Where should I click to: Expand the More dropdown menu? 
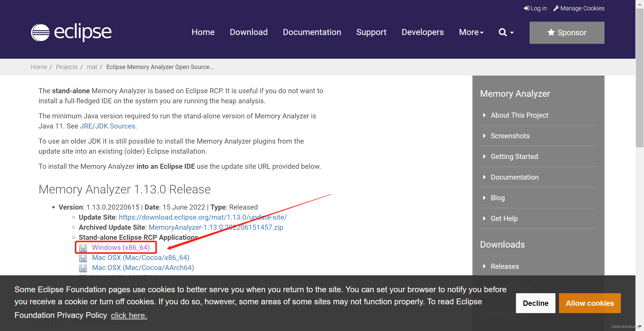click(471, 32)
